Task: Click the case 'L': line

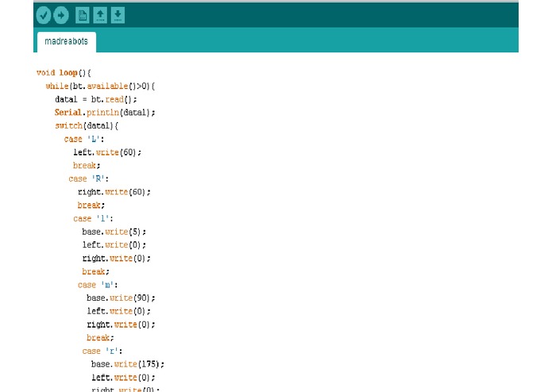Action: (84, 139)
